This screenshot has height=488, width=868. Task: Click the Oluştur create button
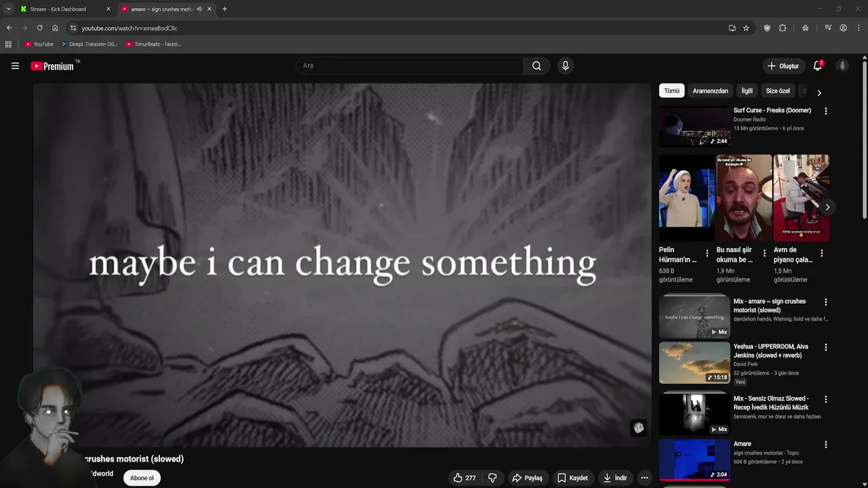pyautogui.click(x=783, y=66)
